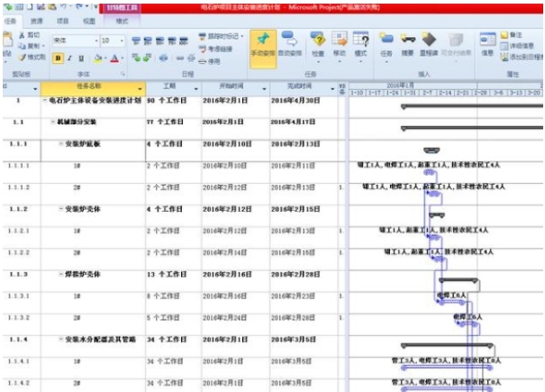
Task: Mark task 0% complete
Action: (136, 41)
